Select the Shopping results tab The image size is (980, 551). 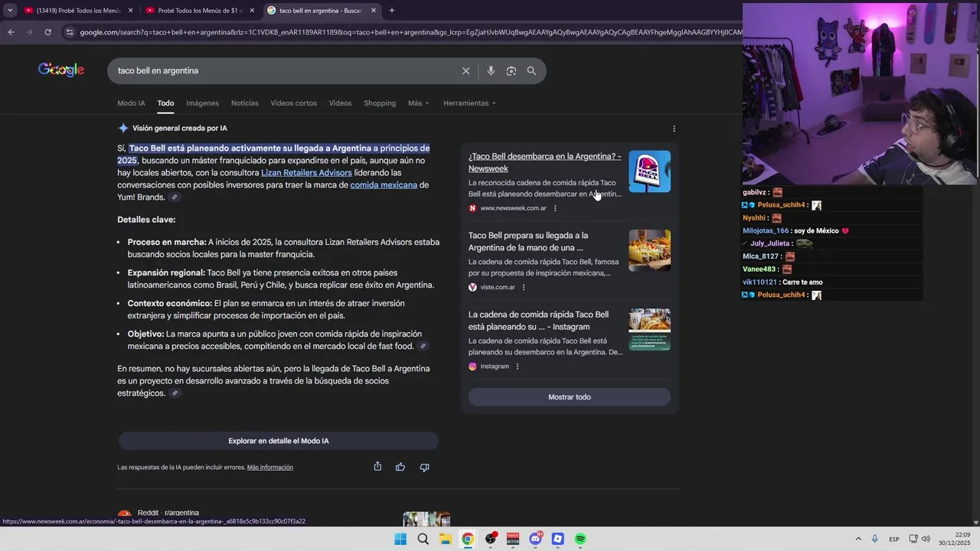[380, 103]
